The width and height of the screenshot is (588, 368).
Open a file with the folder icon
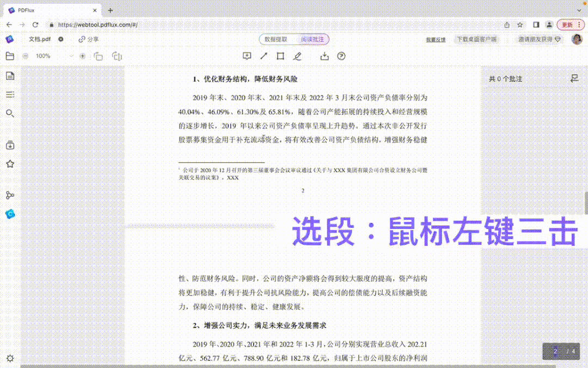pyautogui.click(x=9, y=56)
